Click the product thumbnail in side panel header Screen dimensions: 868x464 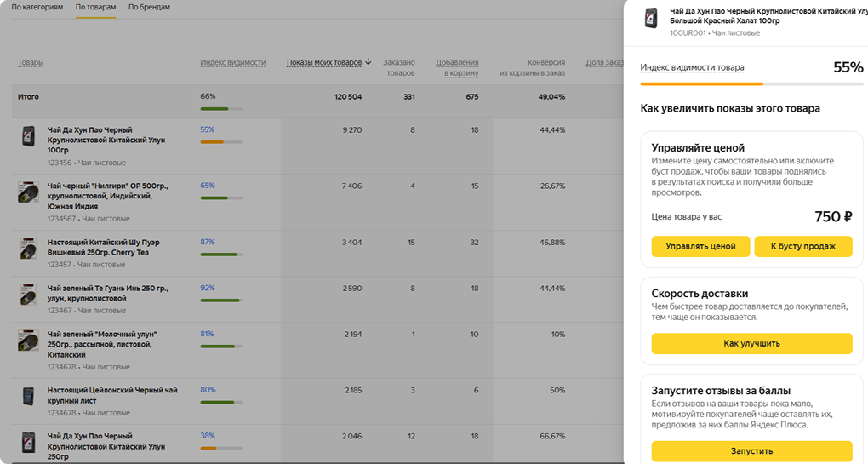pos(651,19)
